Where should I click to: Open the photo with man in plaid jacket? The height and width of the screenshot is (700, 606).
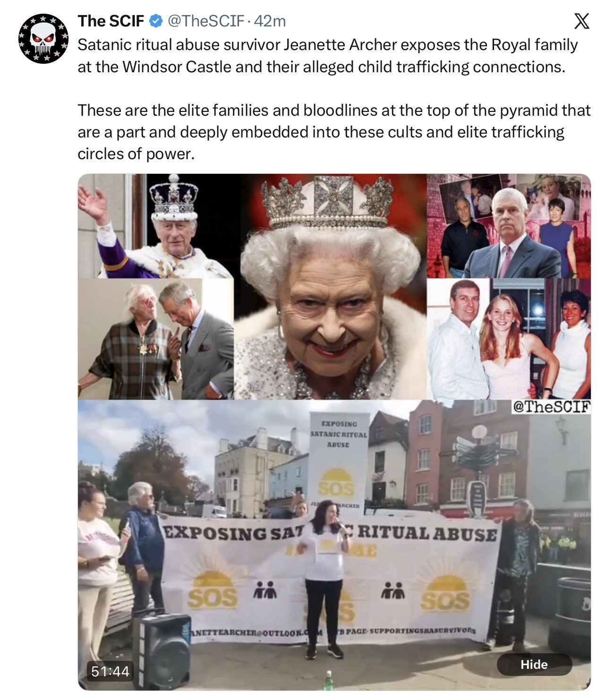[156, 339]
